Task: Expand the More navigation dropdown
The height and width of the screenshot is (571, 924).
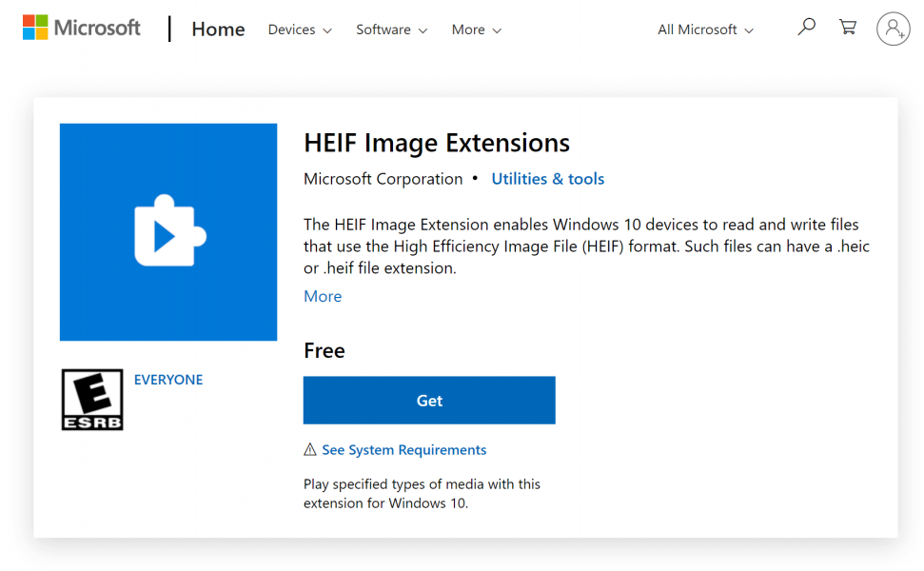Action: [475, 30]
